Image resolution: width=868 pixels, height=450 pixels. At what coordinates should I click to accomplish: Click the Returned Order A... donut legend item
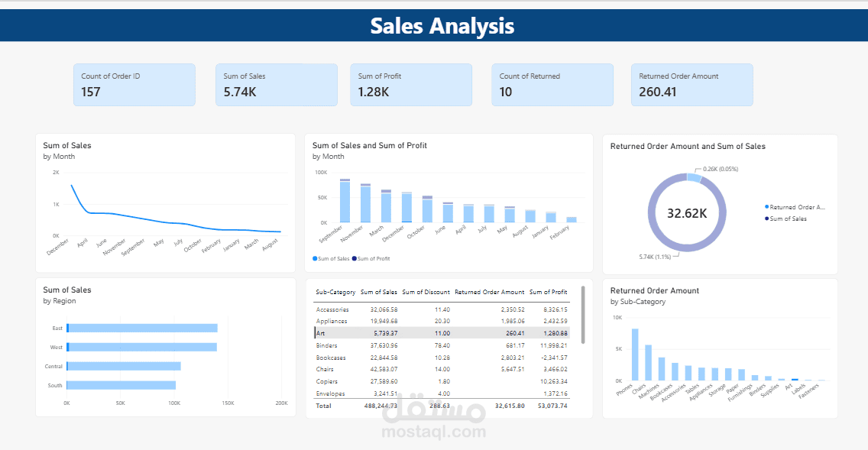795,207
